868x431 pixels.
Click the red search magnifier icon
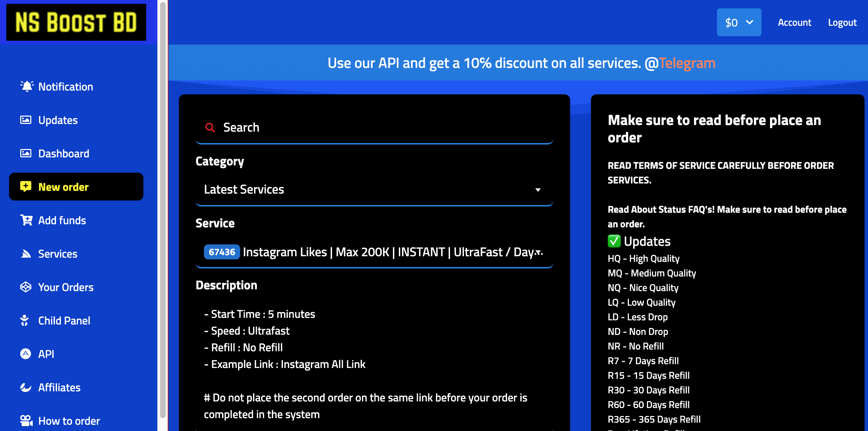tap(210, 127)
